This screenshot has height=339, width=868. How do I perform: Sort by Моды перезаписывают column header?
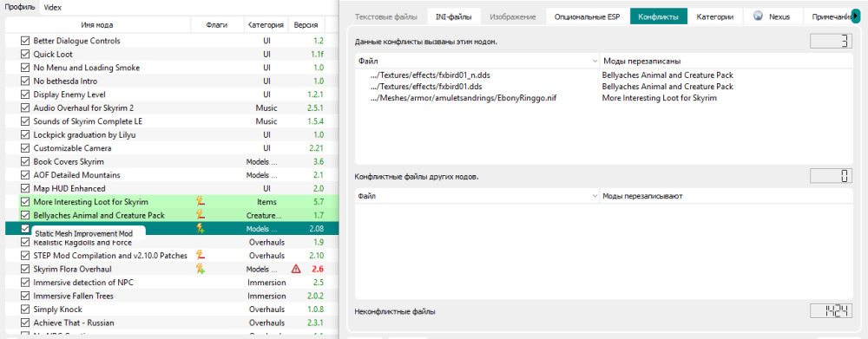pos(727,196)
